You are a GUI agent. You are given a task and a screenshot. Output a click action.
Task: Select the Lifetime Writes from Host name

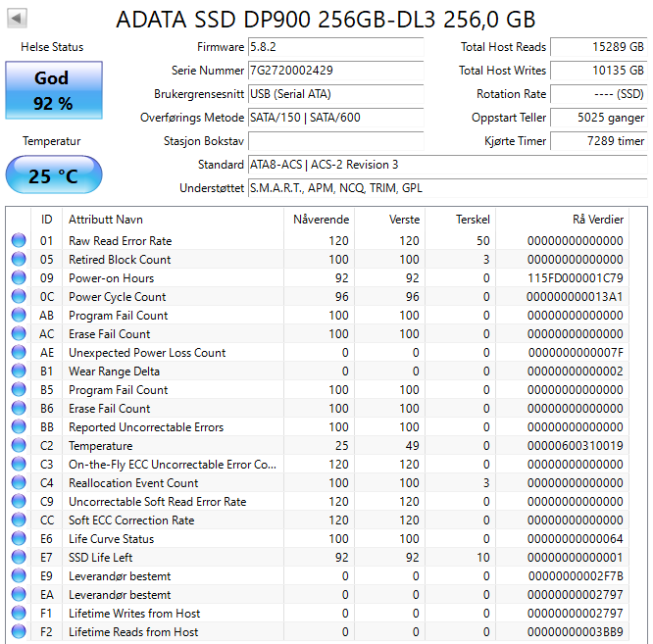point(134,614)
